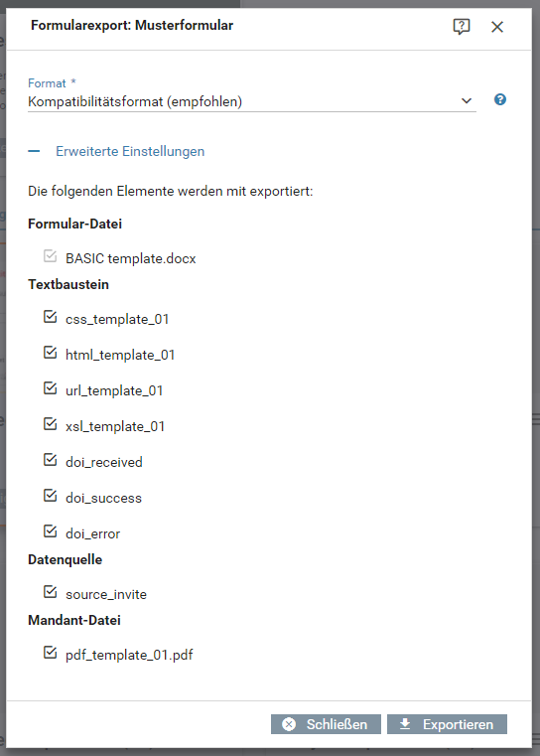This screenshot has width=540, height=756.
Task: Click the circled X icon on Schließen
Action: point(289,723)
